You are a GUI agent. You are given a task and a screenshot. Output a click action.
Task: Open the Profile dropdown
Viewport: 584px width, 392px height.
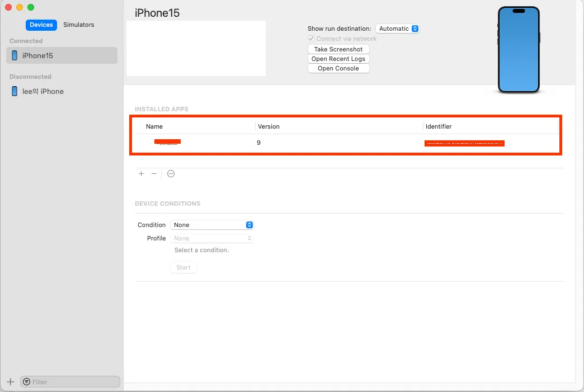coord(212,238)
